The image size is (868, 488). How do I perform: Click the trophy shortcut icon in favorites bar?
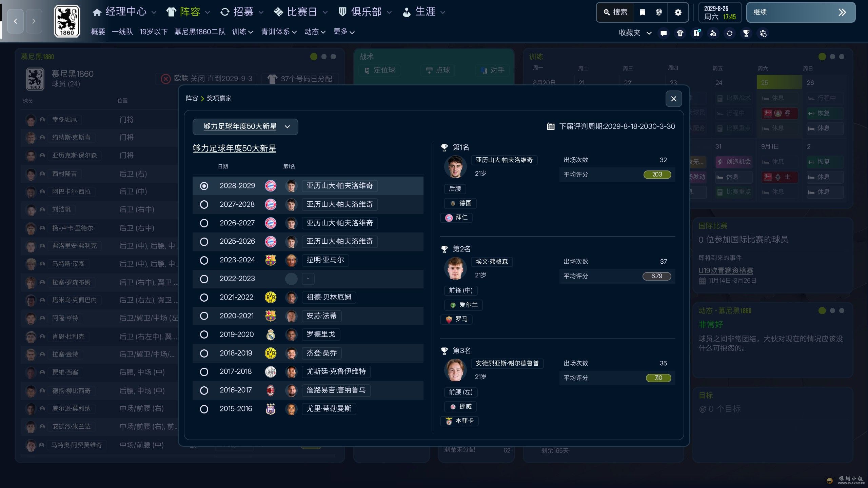pos(746,33)
